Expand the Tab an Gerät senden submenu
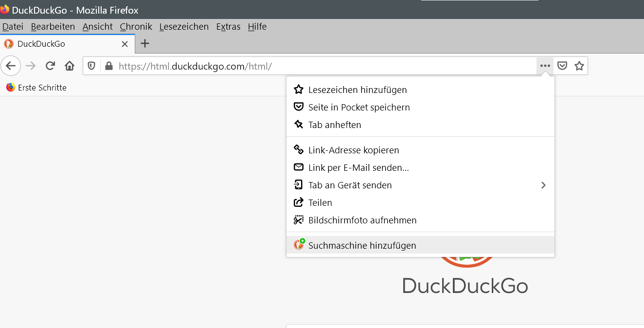Viewport: 644px width, 328px height. tap(543, 185)
